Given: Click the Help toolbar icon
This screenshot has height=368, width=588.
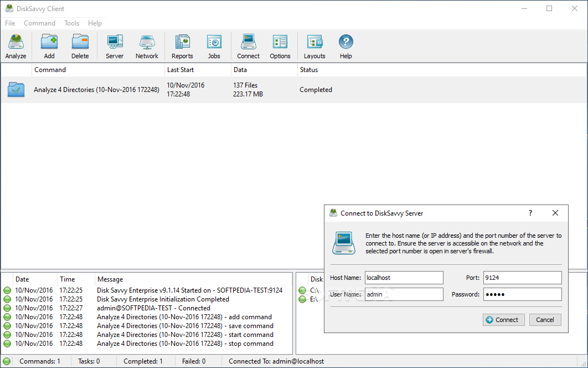Looking at the screenshot, I should [345, 46].
